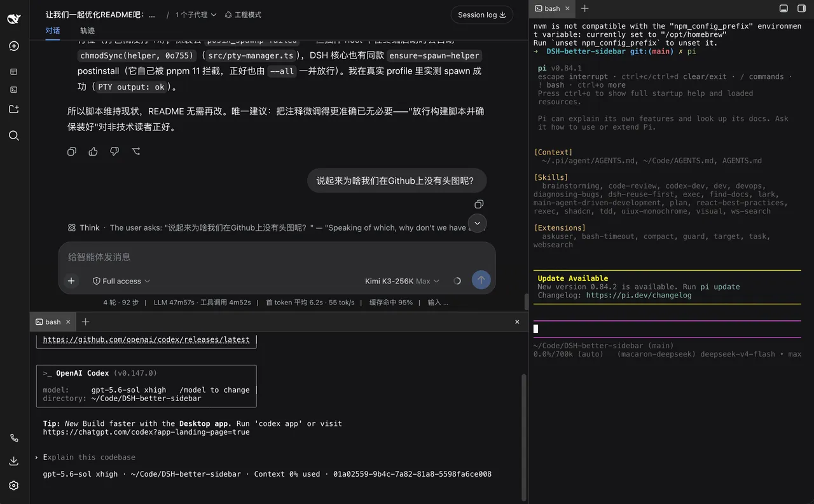
Task: Start a new chat with the plus-circle icon
Action: [x=14, y=46]
